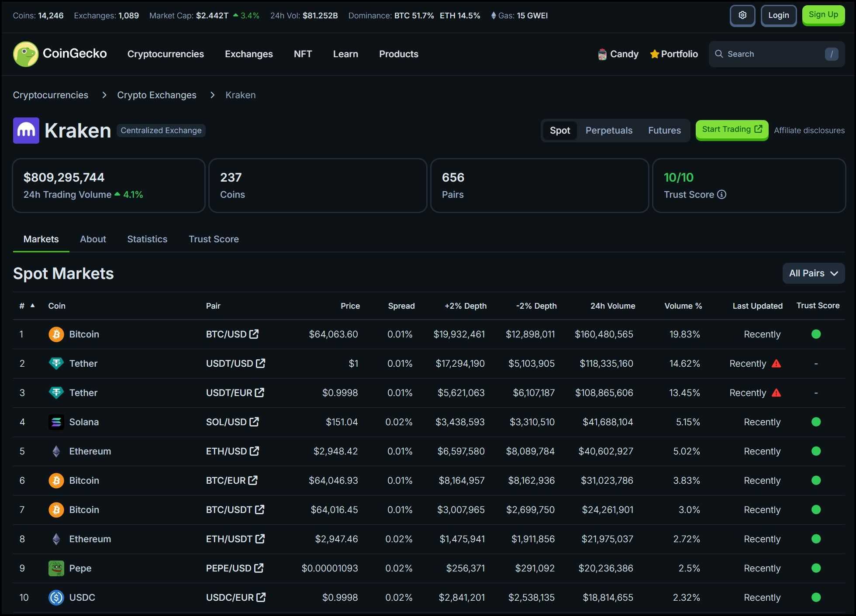Click the Start Trading button
This screenshot has width=856, height=616.
click(x=732, y=129)
